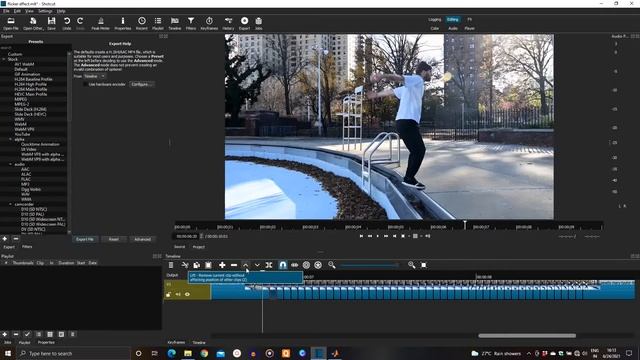
Task: Open the Recent files panel
Action: point(142,23)
